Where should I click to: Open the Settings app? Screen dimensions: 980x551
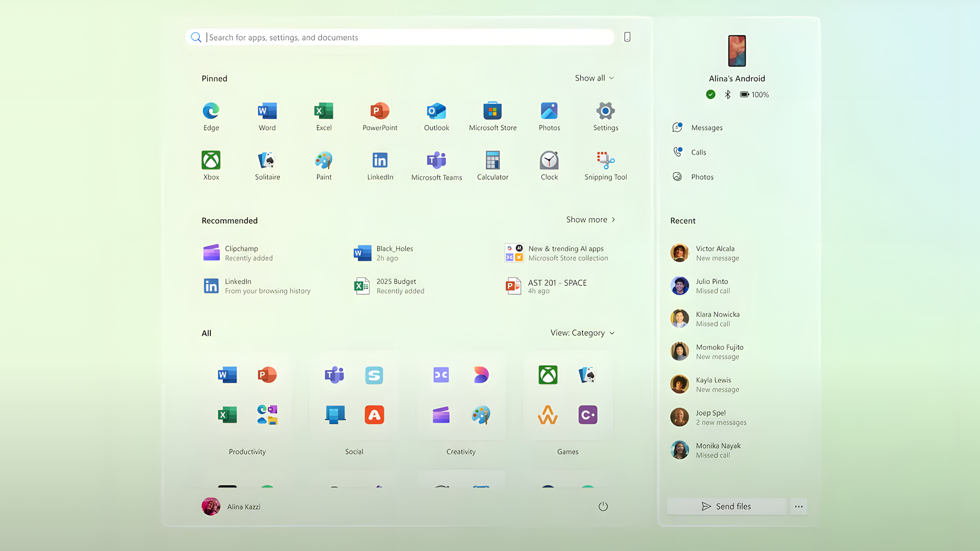coord(605,116)
